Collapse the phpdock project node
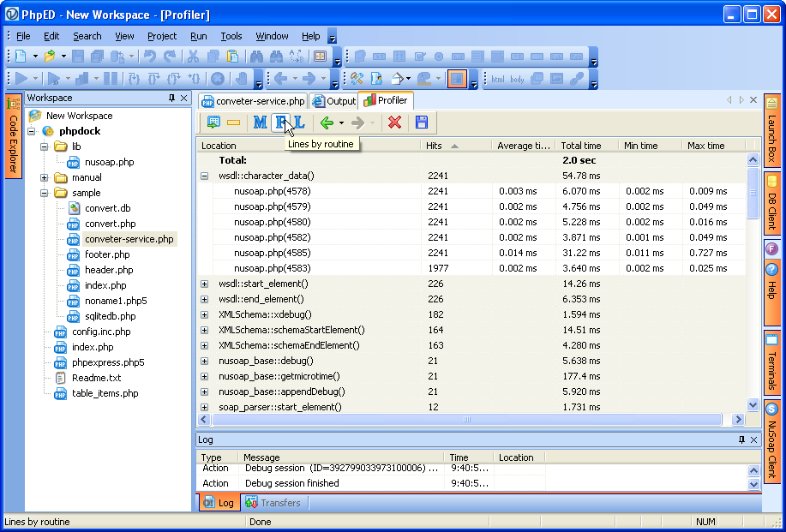This screenshot has width=786, height=532. coord(32,131)
